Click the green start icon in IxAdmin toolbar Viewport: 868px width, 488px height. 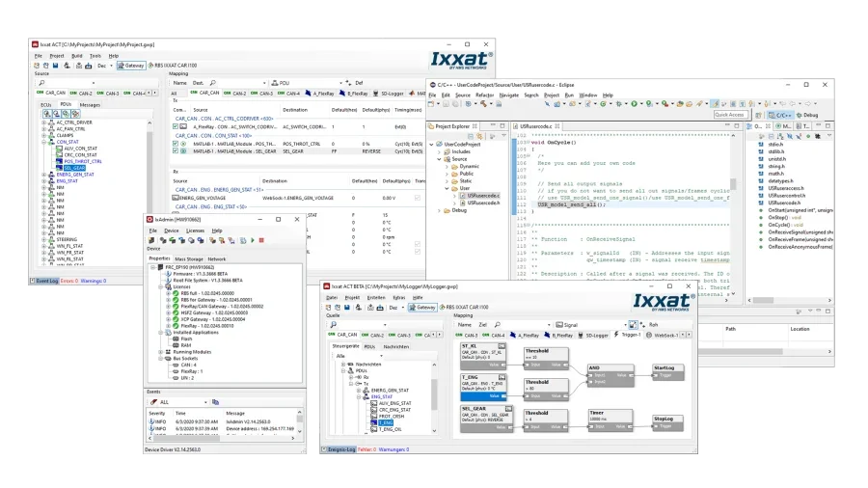[x=253, y=241]
